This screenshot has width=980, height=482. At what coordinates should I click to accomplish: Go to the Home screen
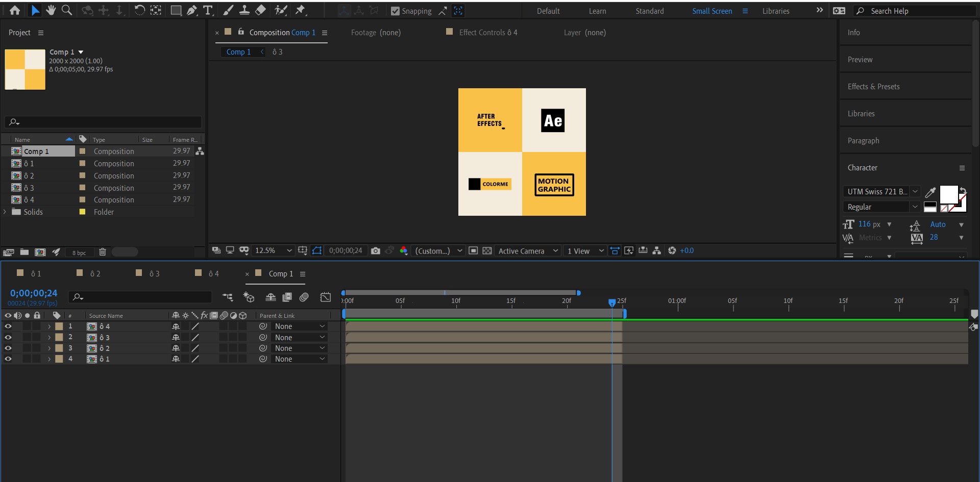15,10
